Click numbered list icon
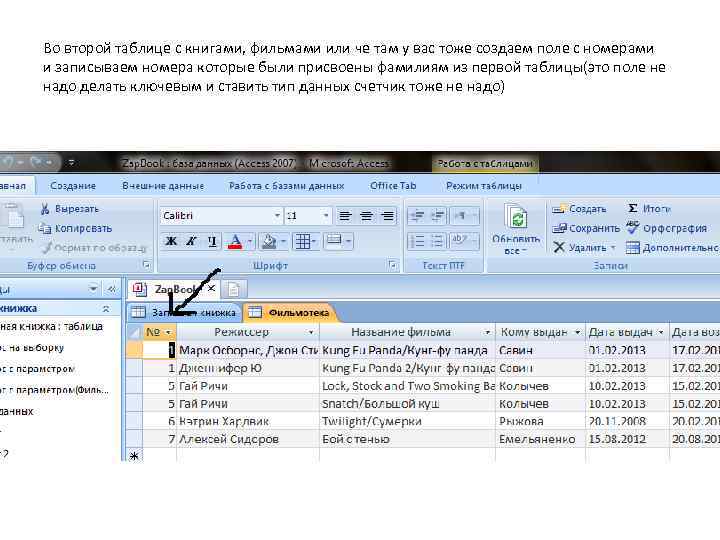 click(x=417, y=241)
